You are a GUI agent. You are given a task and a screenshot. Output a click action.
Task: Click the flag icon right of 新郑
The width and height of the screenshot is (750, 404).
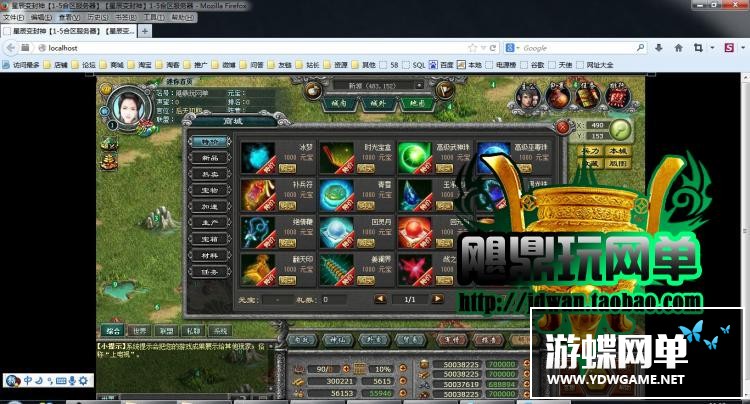(445, 89)
